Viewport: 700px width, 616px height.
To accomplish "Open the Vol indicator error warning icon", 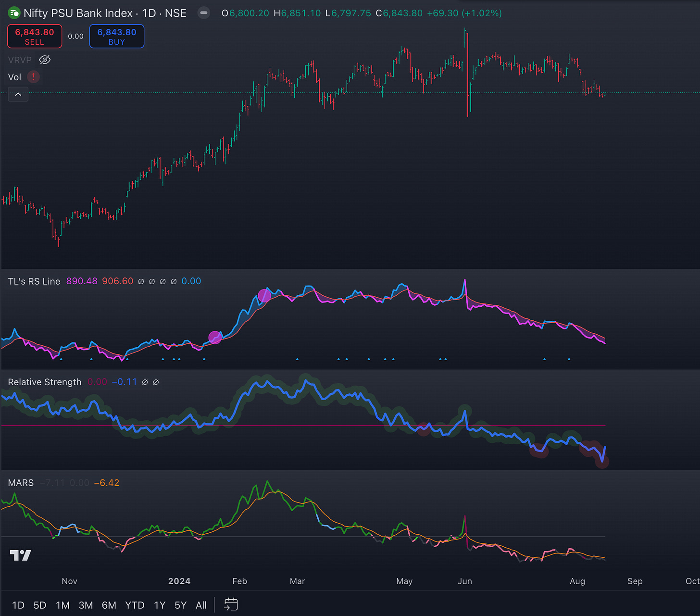I will pyautogui.click(x=33, y=76).
